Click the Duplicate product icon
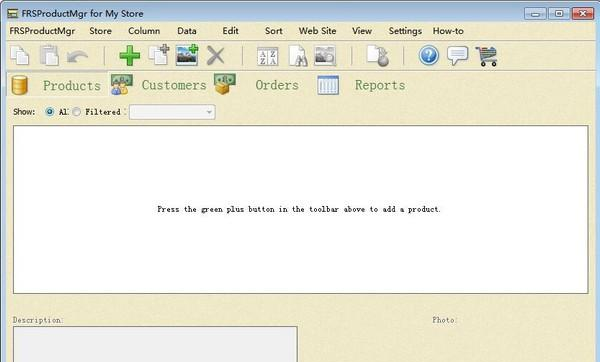Viewport: 600px width, 362px height. pyautogui.click(x=159, y=55)
